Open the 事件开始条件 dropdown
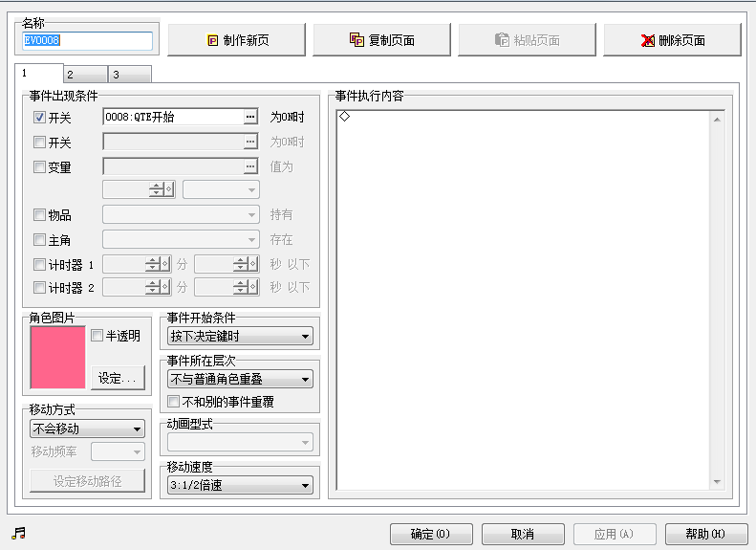This screenshot has height=550, width=756. [240, 337]
